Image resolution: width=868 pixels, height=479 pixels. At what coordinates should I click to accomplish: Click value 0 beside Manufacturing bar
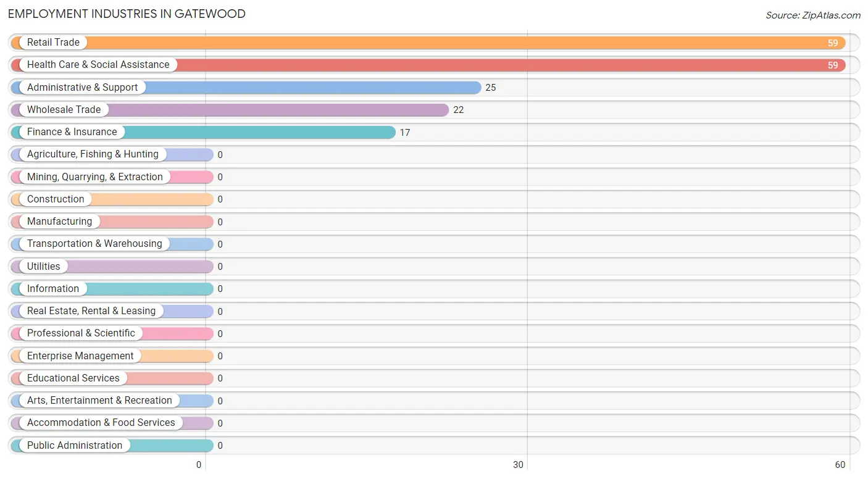[x=220, y=222]
